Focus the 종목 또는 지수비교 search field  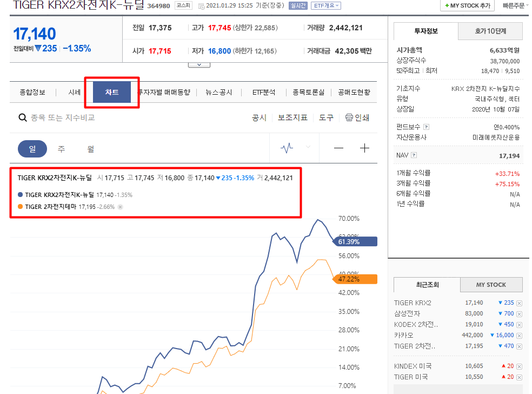[63, 118]
